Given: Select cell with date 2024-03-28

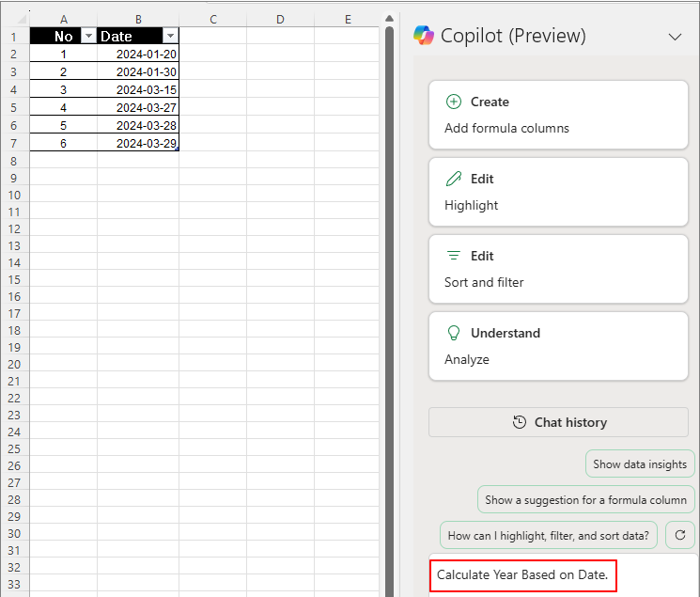Looking at the screenshot, I should coord(138,125).
